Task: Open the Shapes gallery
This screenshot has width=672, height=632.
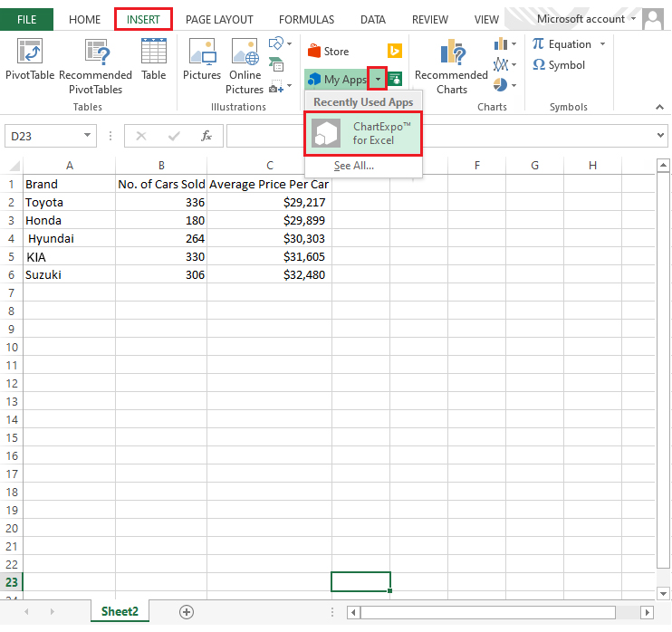Action: 276,43
